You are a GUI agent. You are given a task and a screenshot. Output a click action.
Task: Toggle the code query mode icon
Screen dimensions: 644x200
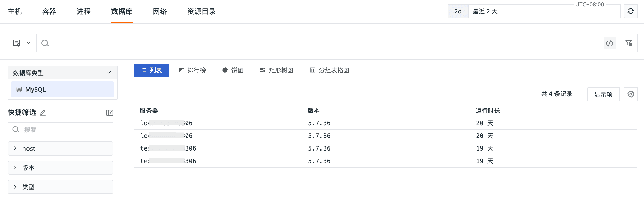[x=609, y=43]
